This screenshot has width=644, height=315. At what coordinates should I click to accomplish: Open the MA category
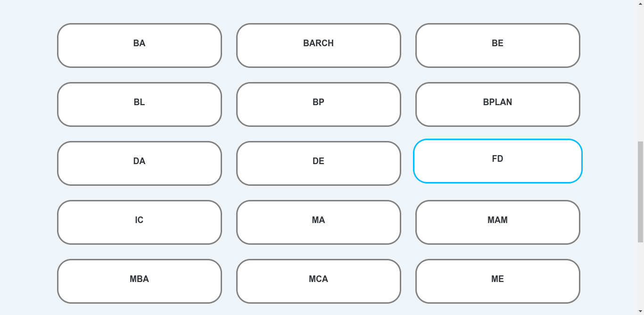tap(319, 222)
